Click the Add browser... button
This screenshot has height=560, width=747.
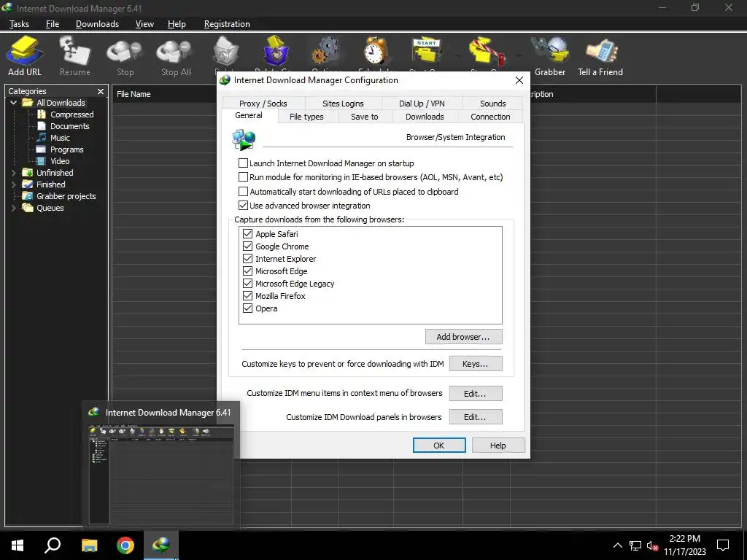(463, 337)
